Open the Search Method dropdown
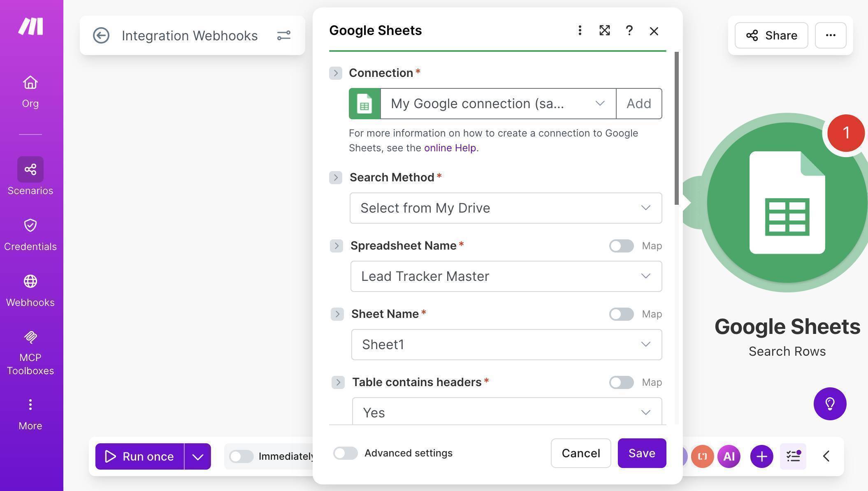 506,208
